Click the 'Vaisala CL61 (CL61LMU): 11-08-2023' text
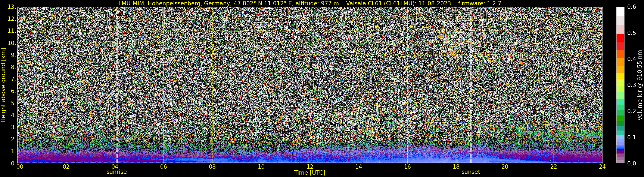The height and width of the screenshot is (177, 644). pos(398,3)
